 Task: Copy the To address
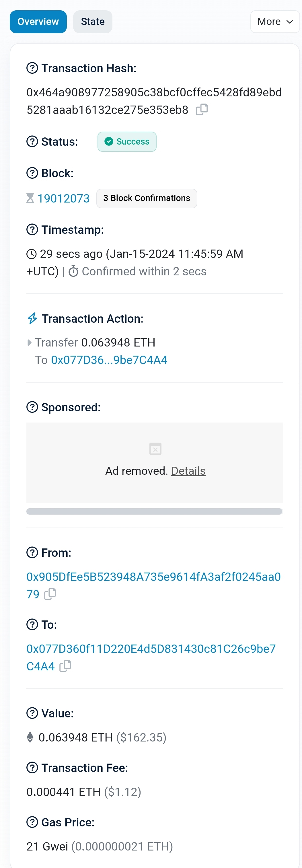65,666
